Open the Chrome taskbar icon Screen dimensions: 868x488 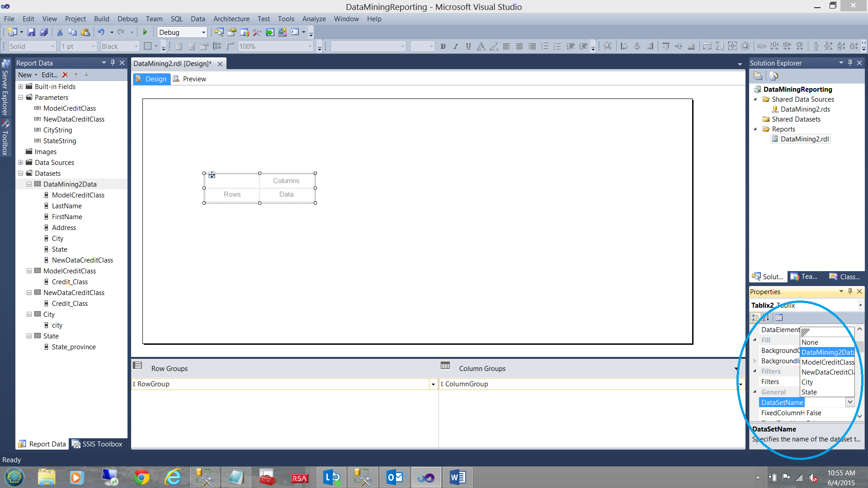(142, 477)
